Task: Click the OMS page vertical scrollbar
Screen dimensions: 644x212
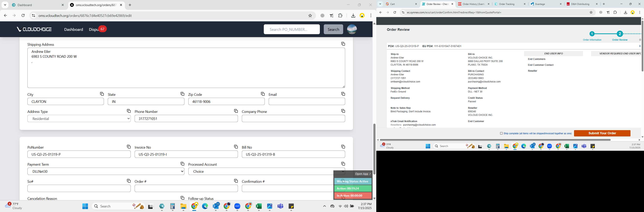Action: (x=374, y=149)
